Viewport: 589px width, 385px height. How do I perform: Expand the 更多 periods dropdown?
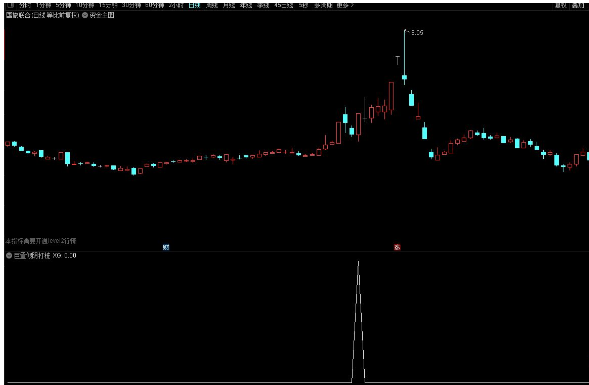tap(345, 6)
